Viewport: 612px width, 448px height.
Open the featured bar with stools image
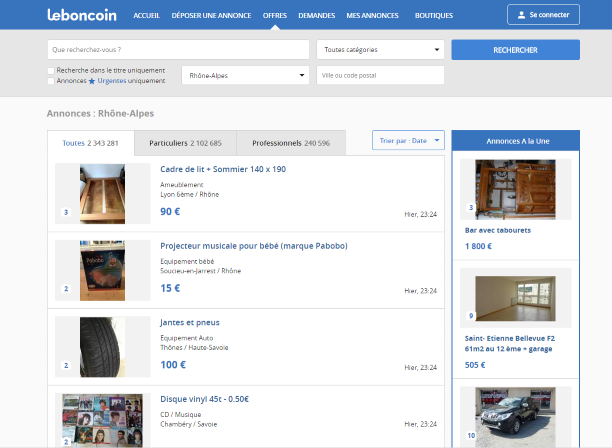pos(515,189)
